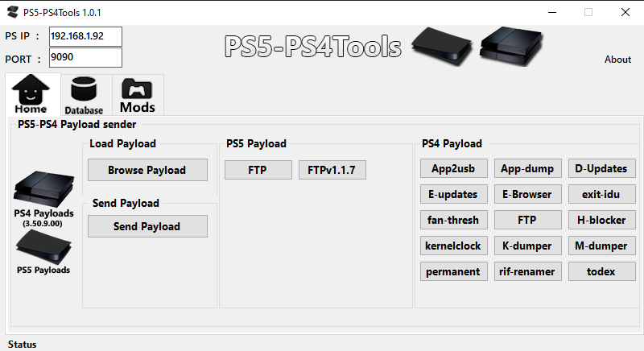Click the Browse Payload button
This screenshot has height=351, width=644.
[x=147, y=170]
